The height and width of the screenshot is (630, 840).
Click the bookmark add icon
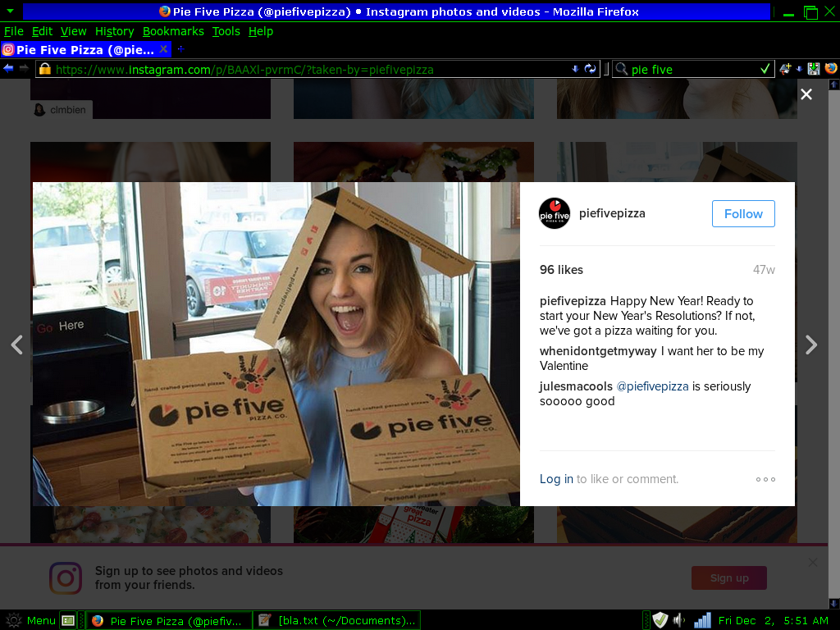(x=785, y=69)
